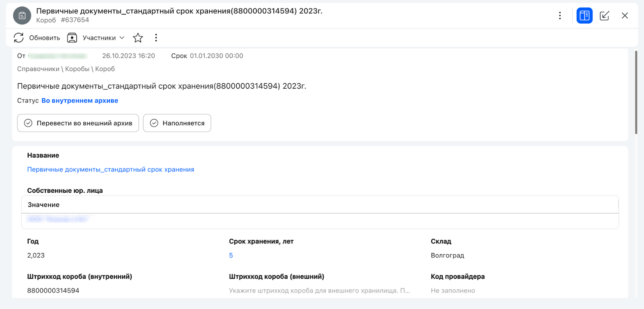This screenshot has width=644, height=309.
Task: Click the Год value 2,023
Action: pos(36,255)
